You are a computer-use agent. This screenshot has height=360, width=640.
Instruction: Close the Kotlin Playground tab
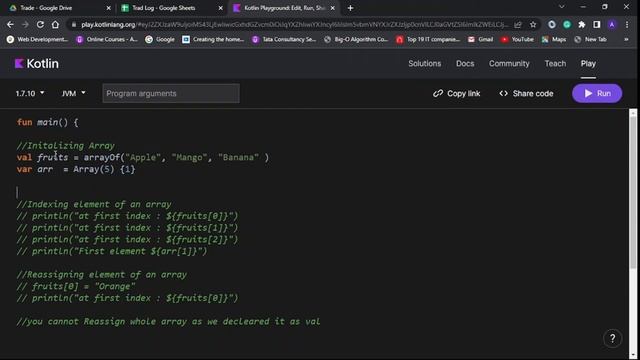[333, 8]
